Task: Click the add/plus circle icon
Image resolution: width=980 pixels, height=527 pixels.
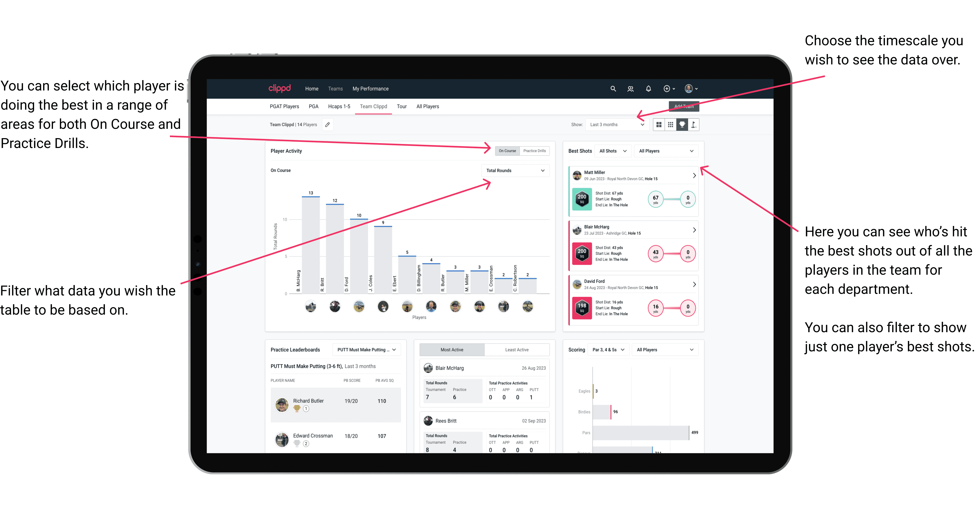Action: coord(668,88)
